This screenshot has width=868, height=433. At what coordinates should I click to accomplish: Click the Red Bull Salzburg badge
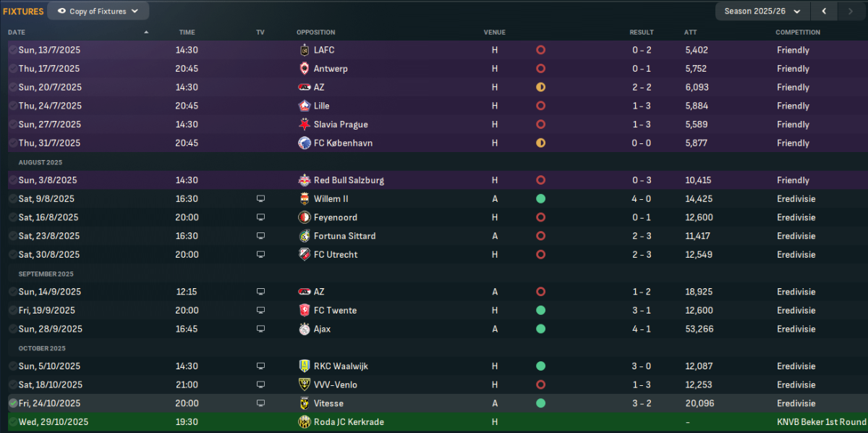click(x=304, y=180)
